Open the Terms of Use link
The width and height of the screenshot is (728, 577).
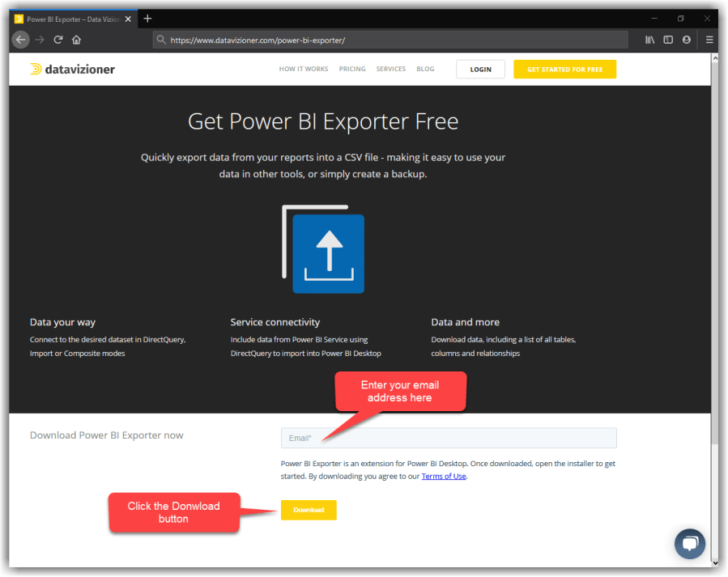click(444, 476)
